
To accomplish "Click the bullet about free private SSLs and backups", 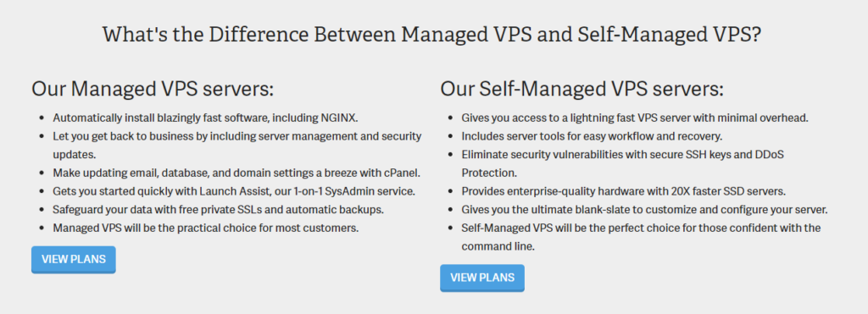I will (218, 210).
